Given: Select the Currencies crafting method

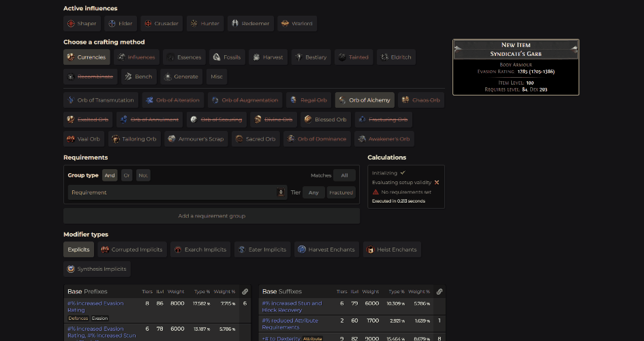Looking at the screenshot, I should (x=87, y=57).
